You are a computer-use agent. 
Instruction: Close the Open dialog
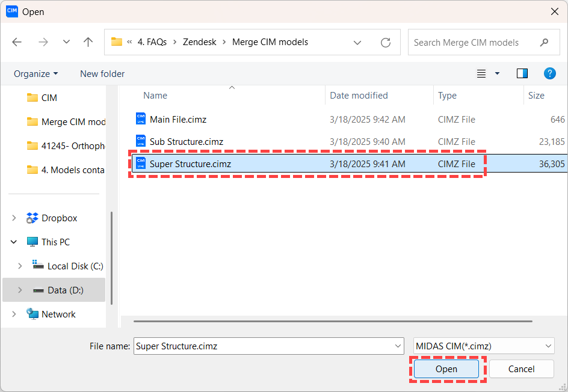[554, 11]
